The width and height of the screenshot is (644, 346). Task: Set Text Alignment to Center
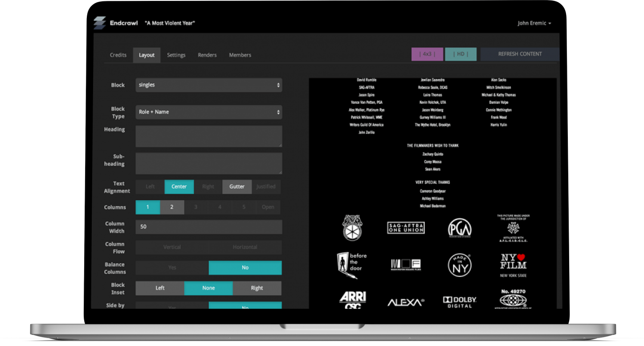pos(179,187)
